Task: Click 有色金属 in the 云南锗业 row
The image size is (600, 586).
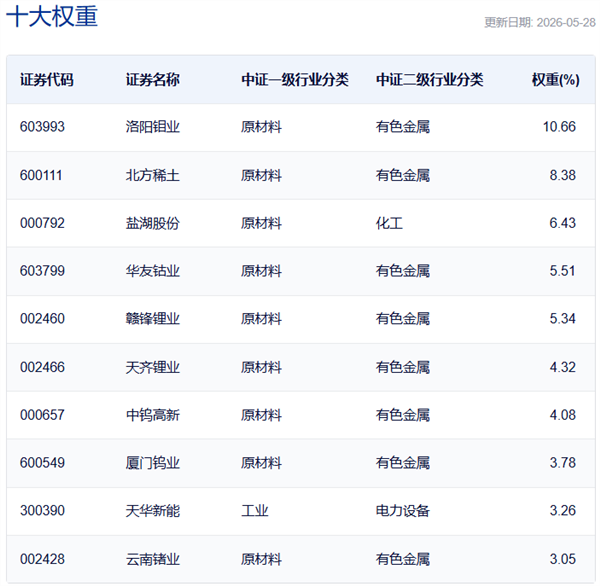Action: coord(403,559)
